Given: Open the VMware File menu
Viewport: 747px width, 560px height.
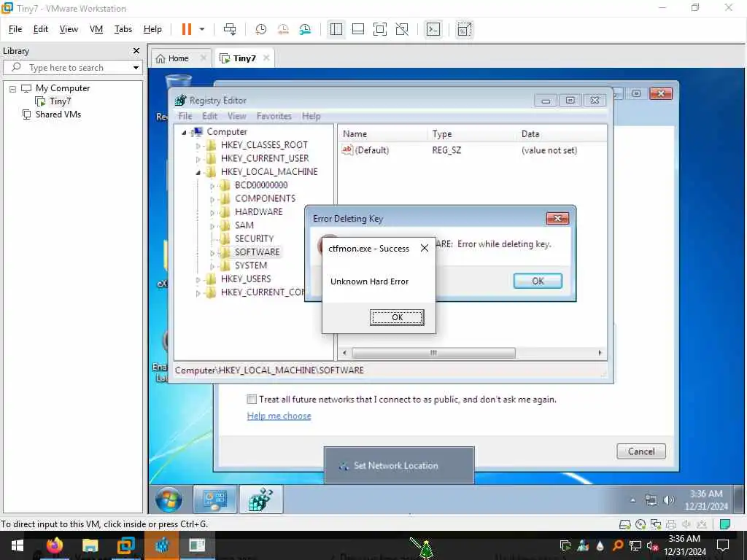Looking at the screenshot, I should coord(15,29).
